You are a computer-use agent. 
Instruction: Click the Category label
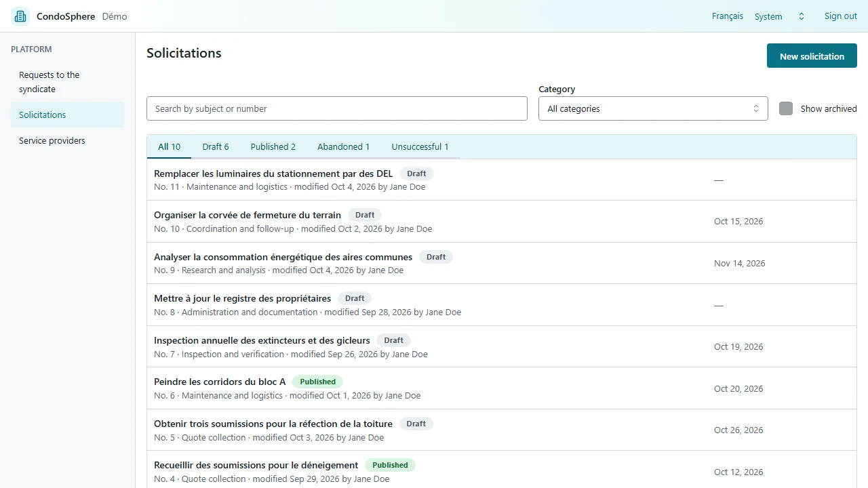point(557,89)
